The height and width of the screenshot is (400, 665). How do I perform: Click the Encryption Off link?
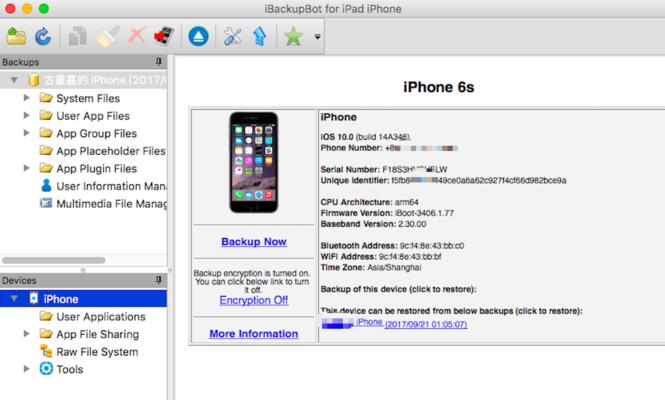click(x=254, y=300)
